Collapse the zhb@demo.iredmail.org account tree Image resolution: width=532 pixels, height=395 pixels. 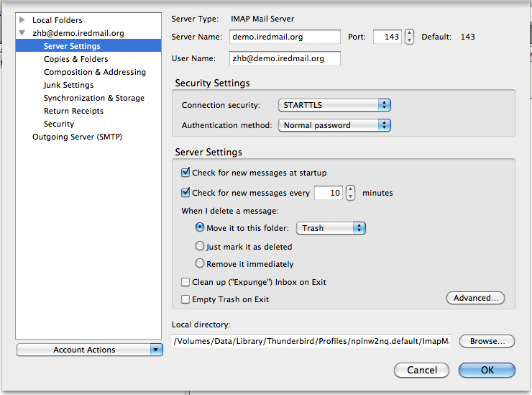click(x=22, y=33)
